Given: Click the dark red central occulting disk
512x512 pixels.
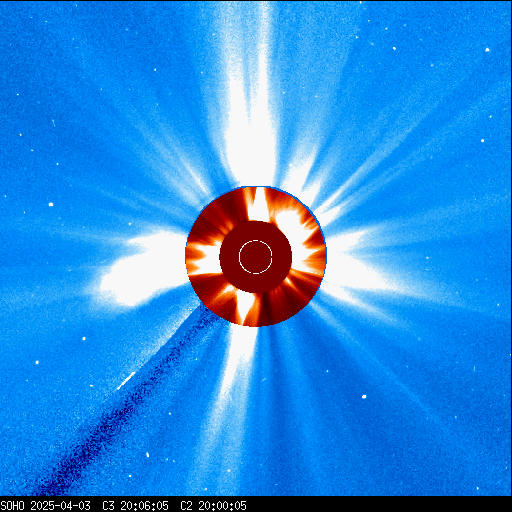Looking at the screenshot, I should pyautogui.click(x=256, y=257).
